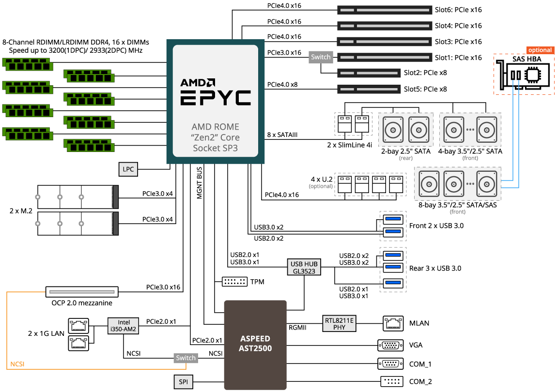This screenshot has width=557, height=392.
Task: Click the LPC box
Action: point(128,169)
